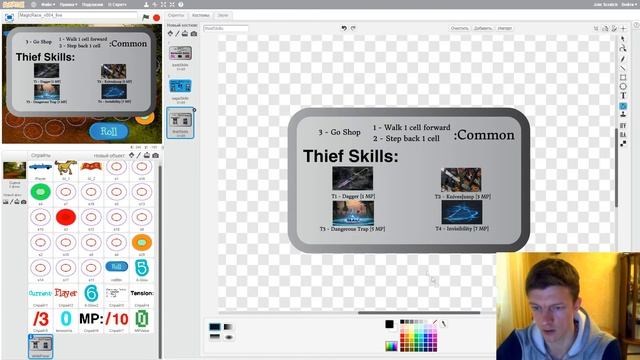Select the Reshape tool
Image resolution: width=640 pixels, height=360 pixels.
(x=623, y=48)
